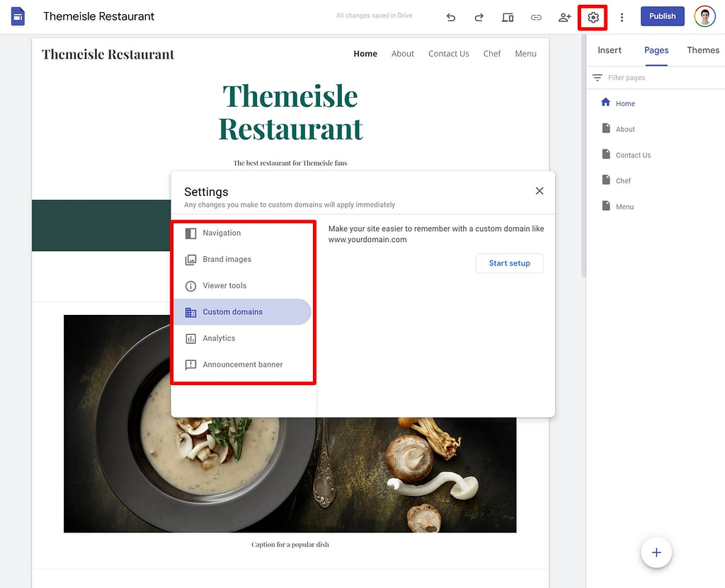Select Navigation in the Settings dialog
This screenshot has width=725, height=588.
pos(222,233)
